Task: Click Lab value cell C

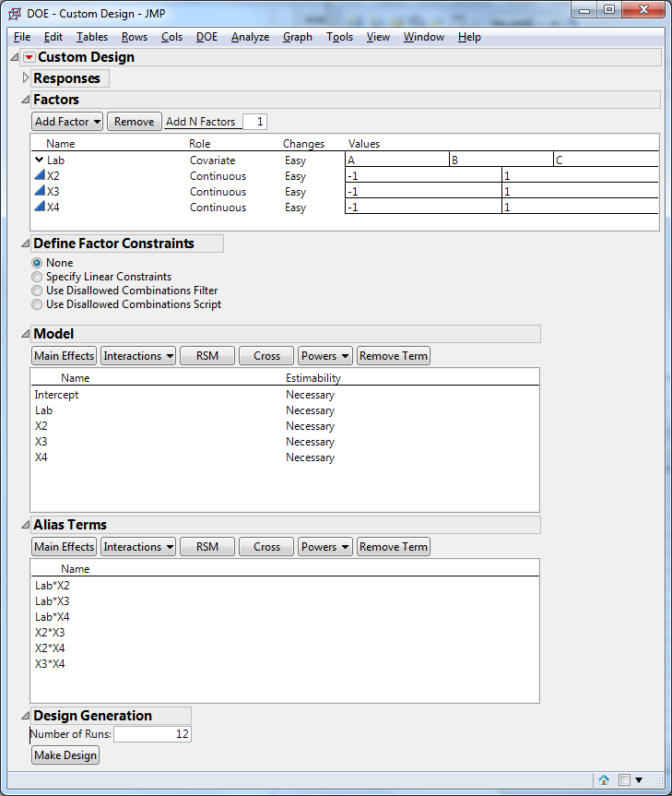Action: [x=606, y=160]
